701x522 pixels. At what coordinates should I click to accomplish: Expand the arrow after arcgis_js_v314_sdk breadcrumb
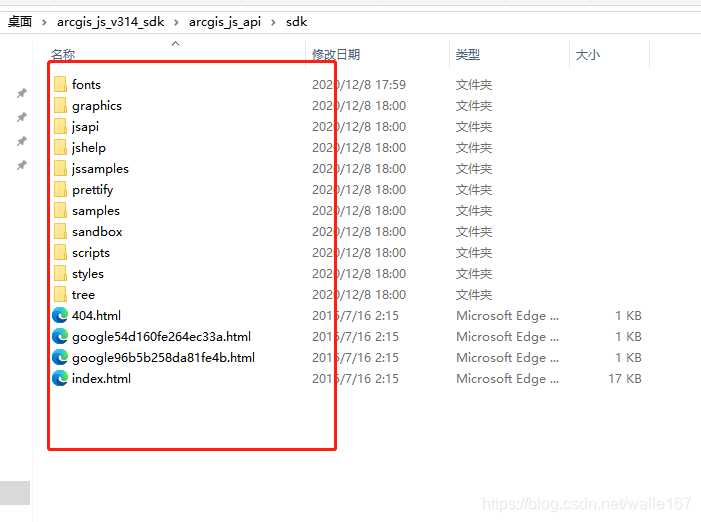(x=176, y=22)
